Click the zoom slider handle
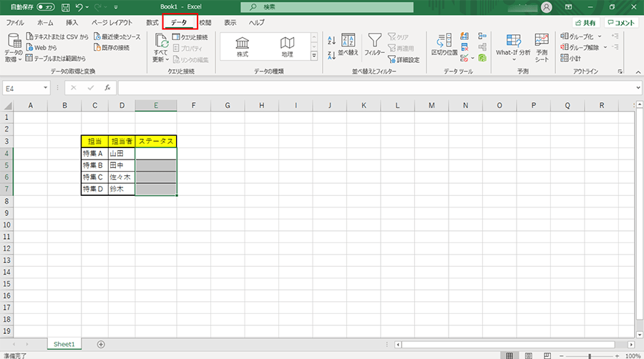This screenshot has width=644, height=359. [x=590, y=356]
